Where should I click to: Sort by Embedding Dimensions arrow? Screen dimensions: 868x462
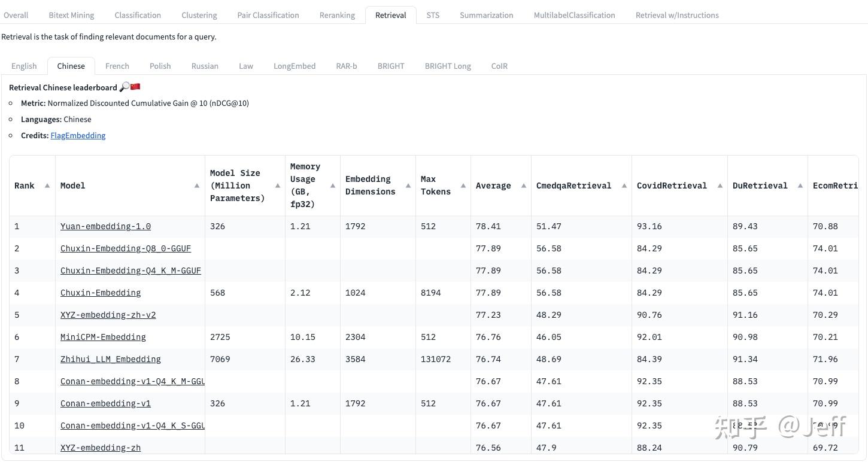point(408,186)
